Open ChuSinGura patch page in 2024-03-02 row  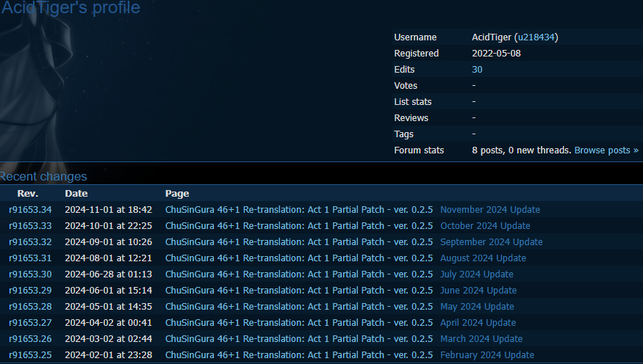299,339
